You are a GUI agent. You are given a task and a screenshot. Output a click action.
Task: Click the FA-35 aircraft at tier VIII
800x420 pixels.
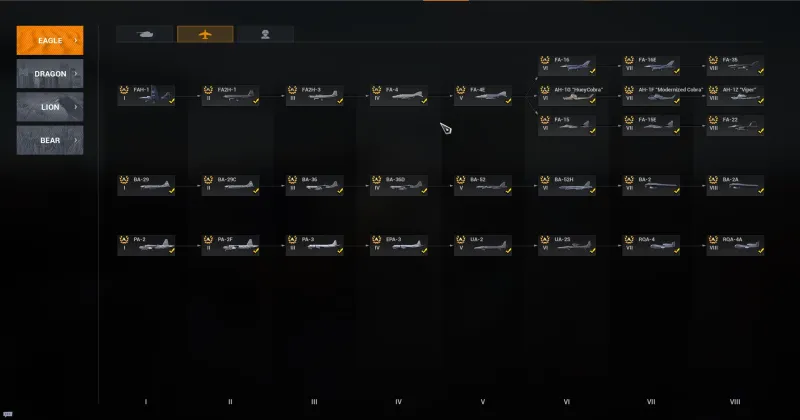point(735,65)
